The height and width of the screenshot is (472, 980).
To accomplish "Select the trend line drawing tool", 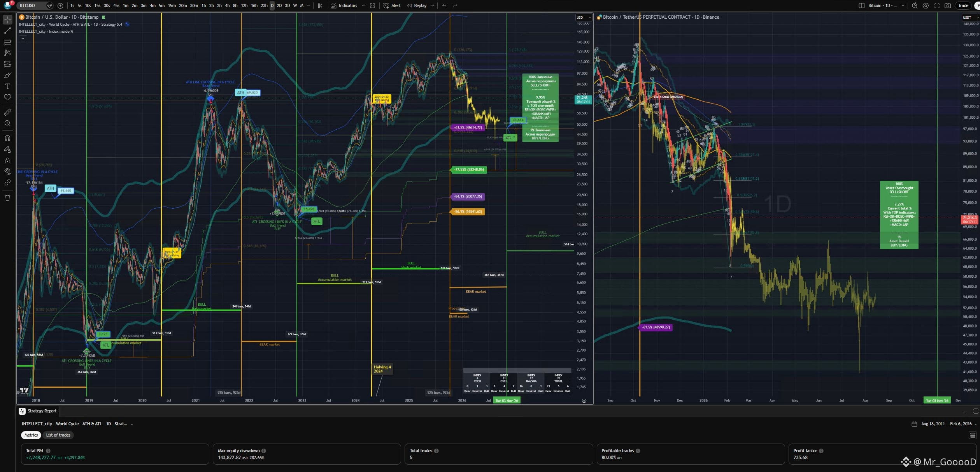I will [7, 30].
